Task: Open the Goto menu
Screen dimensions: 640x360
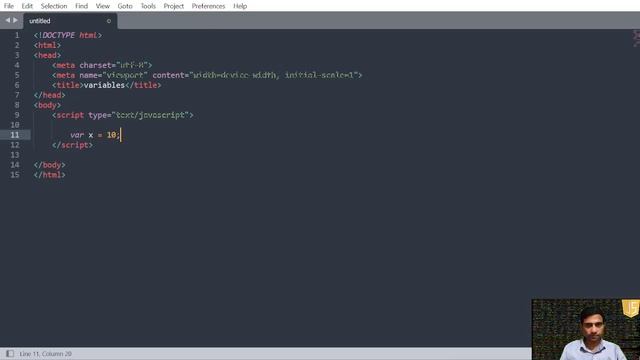Action: pyautogui.click(x=125, y=6)
